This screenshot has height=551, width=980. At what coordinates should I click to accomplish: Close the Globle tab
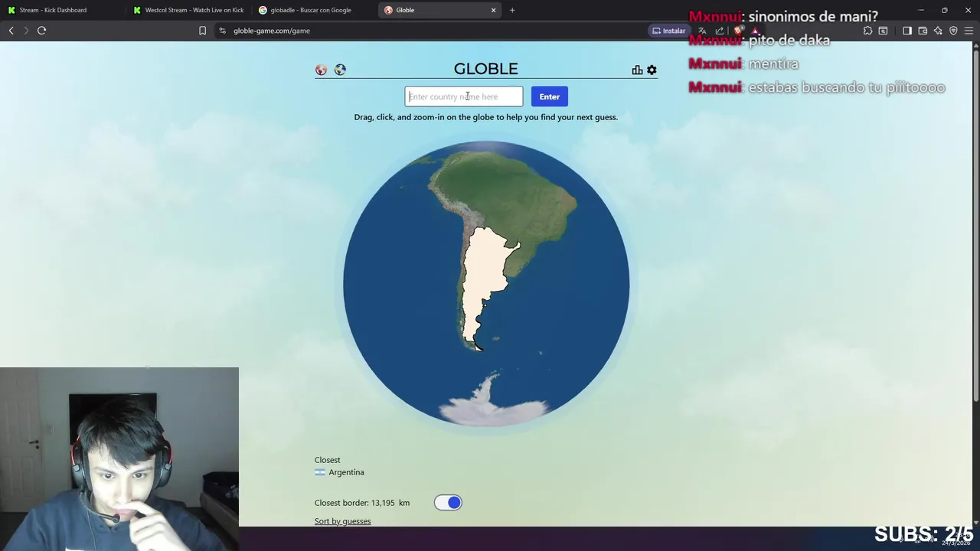coord(494,10)
